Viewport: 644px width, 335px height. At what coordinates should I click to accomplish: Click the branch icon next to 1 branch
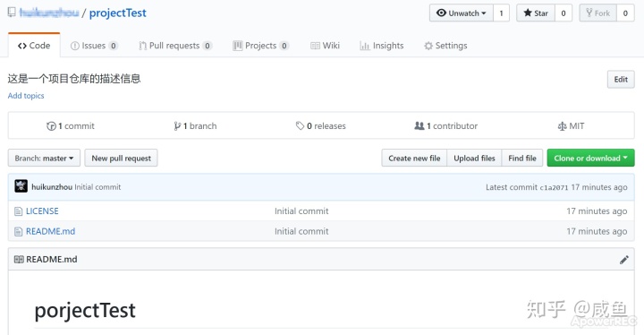(x=177, y=126)
